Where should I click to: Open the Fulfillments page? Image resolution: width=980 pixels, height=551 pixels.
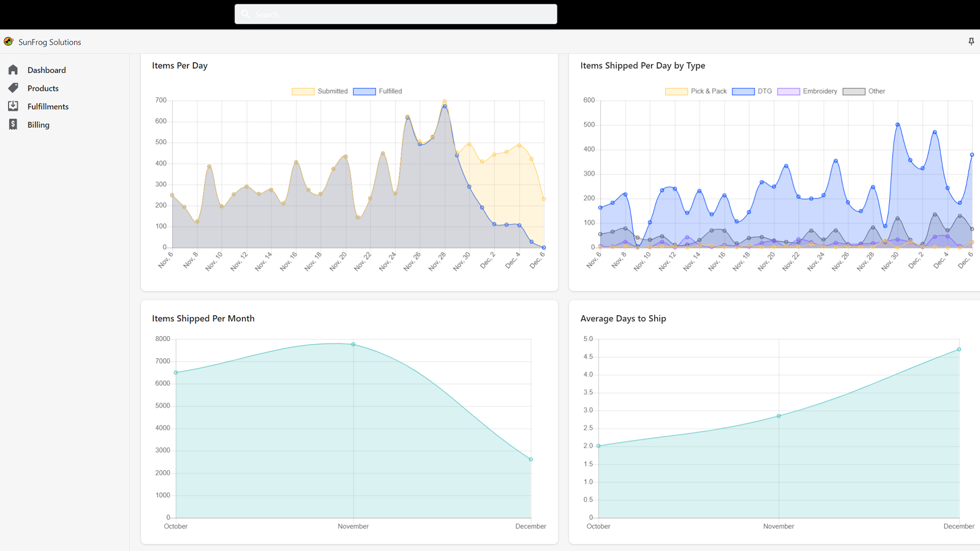(x=48, y=106)
